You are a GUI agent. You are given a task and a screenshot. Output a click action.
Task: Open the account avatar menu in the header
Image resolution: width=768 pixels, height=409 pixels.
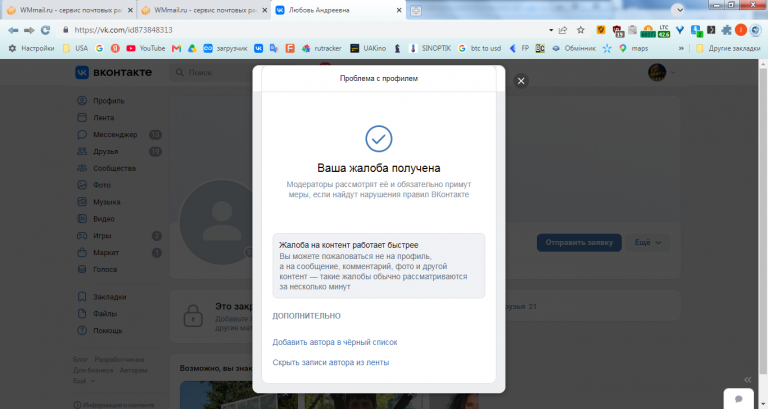pyautogui.click(x=661, y=72)
